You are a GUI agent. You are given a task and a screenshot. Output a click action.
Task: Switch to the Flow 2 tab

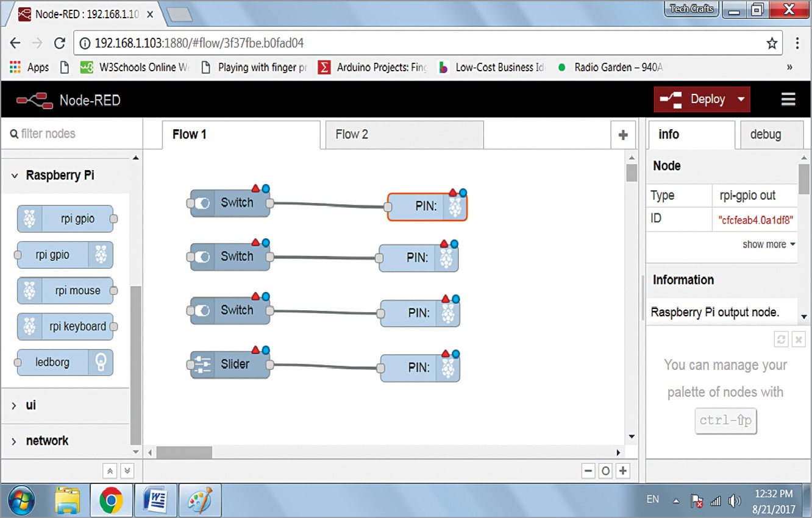[x=352, y=135]
